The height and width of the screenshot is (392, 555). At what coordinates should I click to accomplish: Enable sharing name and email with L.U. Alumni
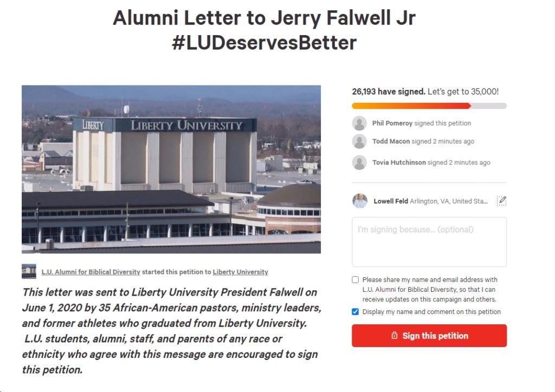tap(356, 279)
